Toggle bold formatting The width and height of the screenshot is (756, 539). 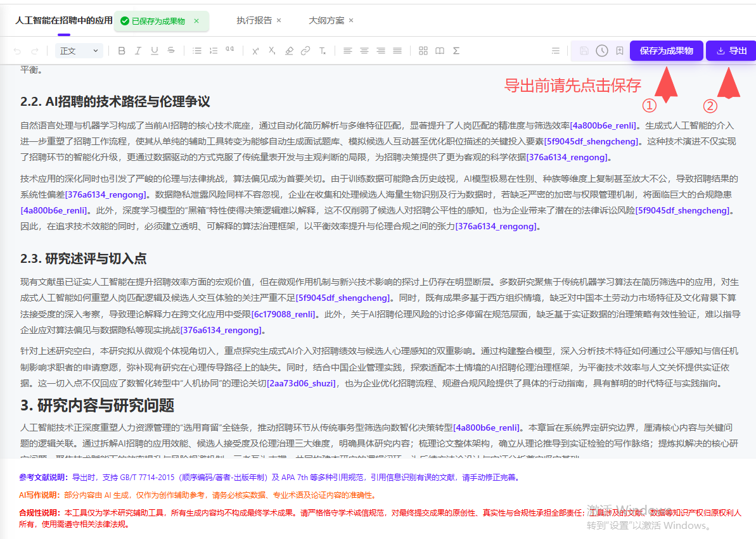point(122,51)
